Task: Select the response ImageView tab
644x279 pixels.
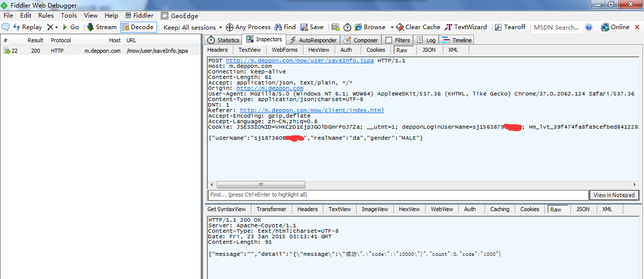Action: (375, 209)
